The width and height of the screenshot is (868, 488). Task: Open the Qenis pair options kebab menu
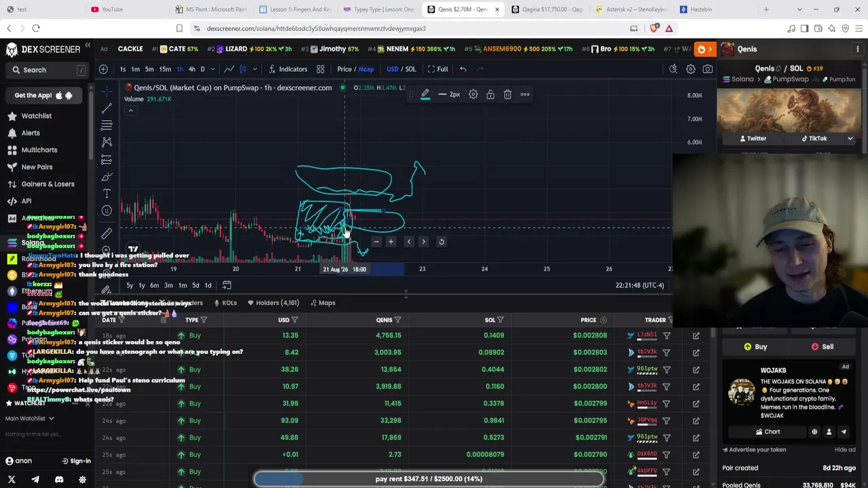[x=858, y=49]
